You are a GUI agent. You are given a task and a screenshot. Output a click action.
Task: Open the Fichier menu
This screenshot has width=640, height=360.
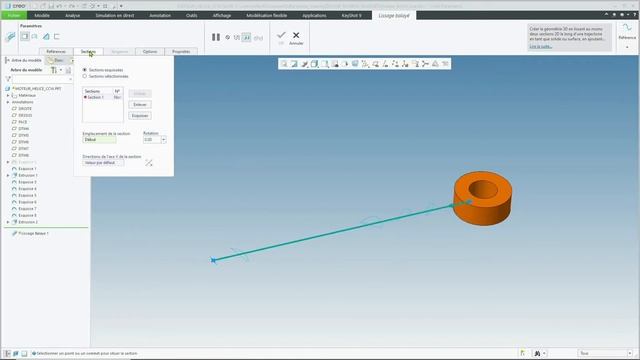pyautogui.click(x=14, y=16)
